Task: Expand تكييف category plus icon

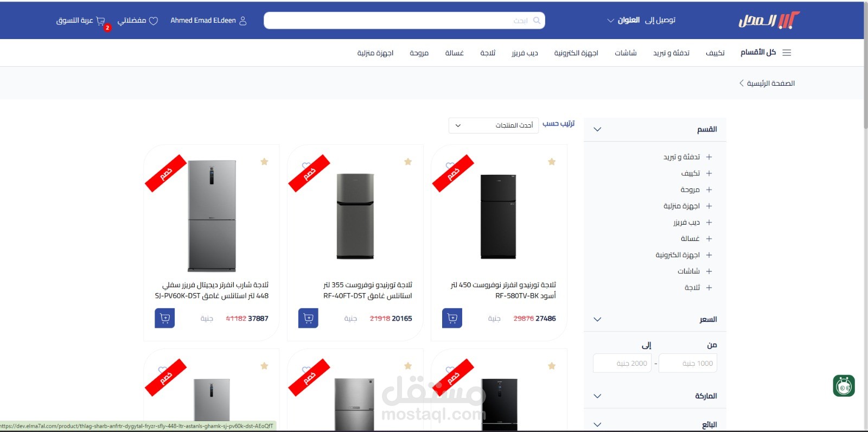Action: tap(709, 173)
